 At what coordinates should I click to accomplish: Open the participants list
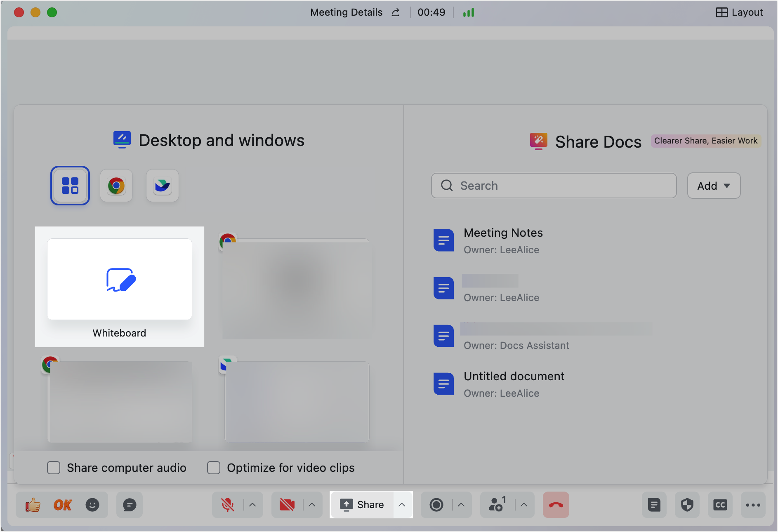point(497,505)
